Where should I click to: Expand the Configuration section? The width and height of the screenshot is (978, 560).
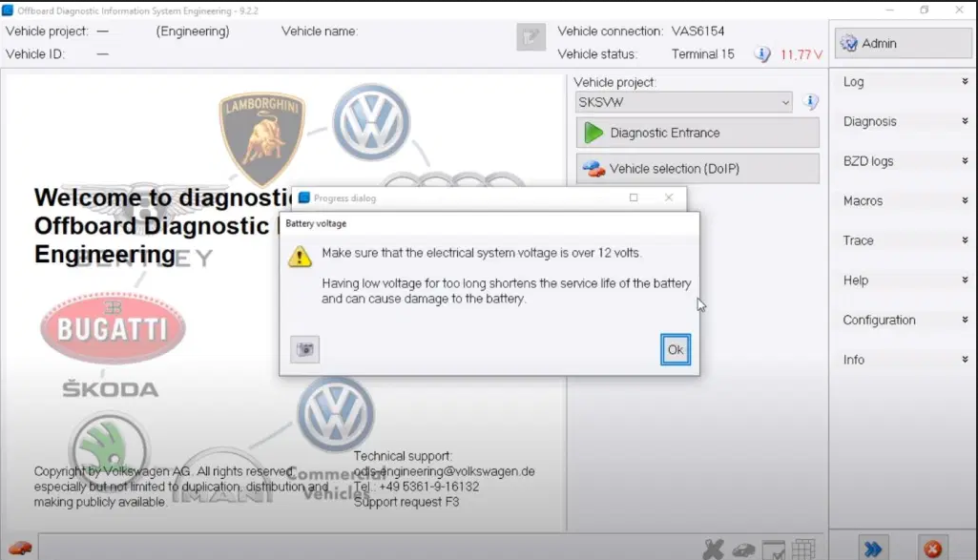click(904, 320)
